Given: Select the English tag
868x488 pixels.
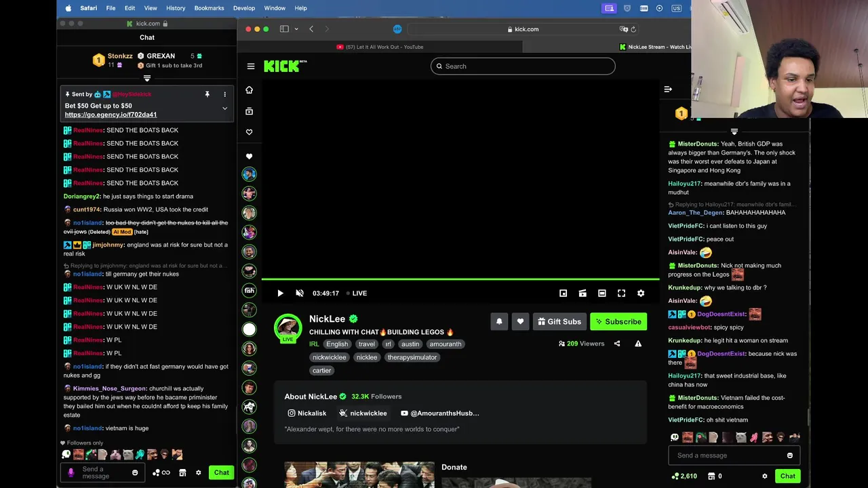Looking at the screenshot, I should (337, 344).
